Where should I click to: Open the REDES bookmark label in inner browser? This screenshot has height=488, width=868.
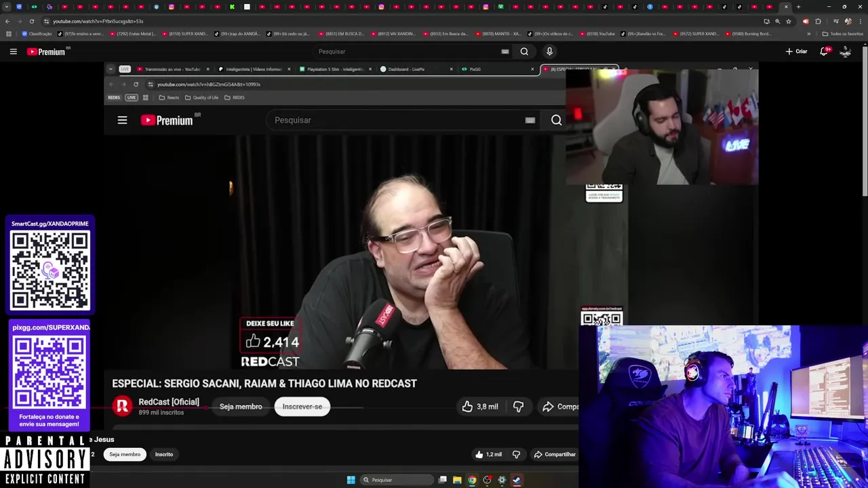[114, 98]
